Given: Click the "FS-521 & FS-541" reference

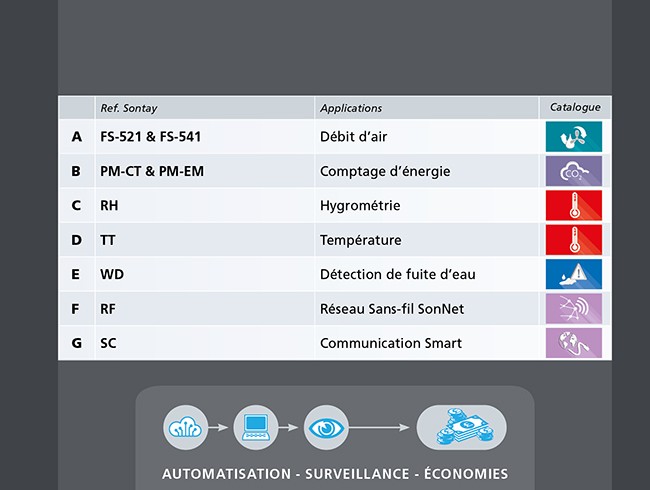Looking at the screenshot, I should (x=150, y=137).
